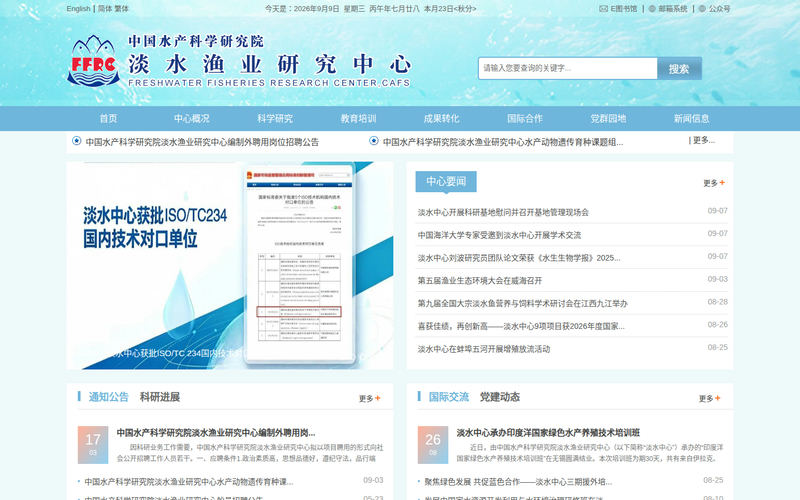
Task: Switch to the 科研进展 tab
Action: (160, 397)
